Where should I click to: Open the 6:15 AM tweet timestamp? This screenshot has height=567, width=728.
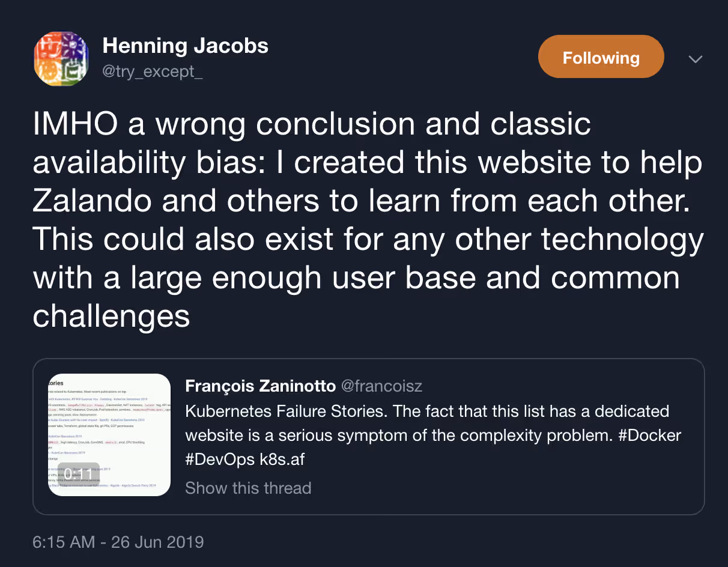pos(64,542)
